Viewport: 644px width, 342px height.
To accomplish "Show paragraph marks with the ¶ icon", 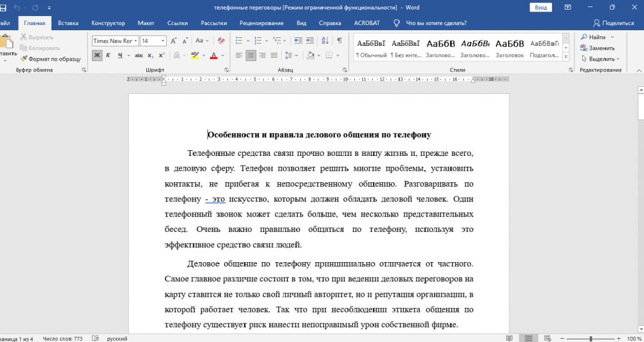I will pyautogui.click(x=339, y=41).
